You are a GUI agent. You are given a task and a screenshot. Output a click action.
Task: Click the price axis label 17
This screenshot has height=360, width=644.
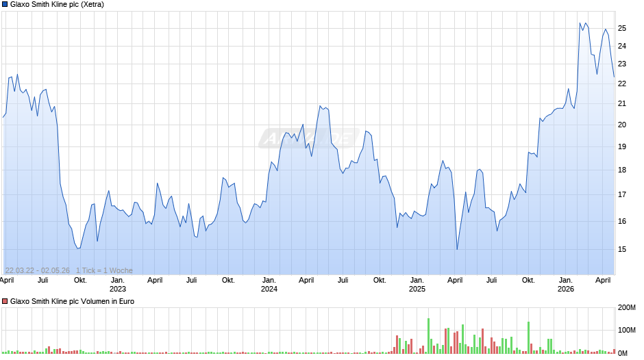[622, 194]
